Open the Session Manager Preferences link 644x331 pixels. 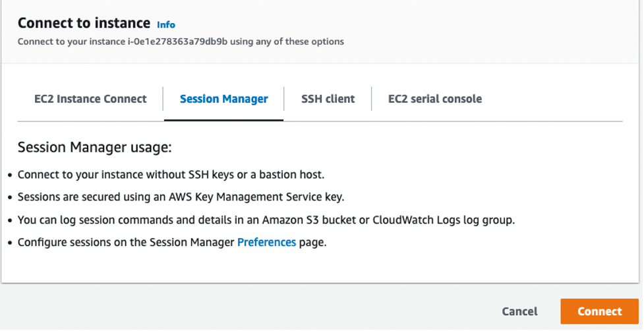tap(266, 242)
